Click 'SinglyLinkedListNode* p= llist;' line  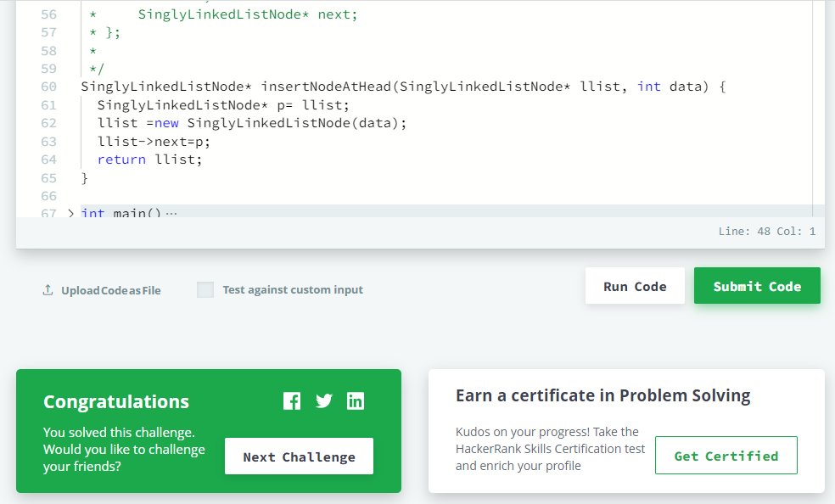point(223,105)
